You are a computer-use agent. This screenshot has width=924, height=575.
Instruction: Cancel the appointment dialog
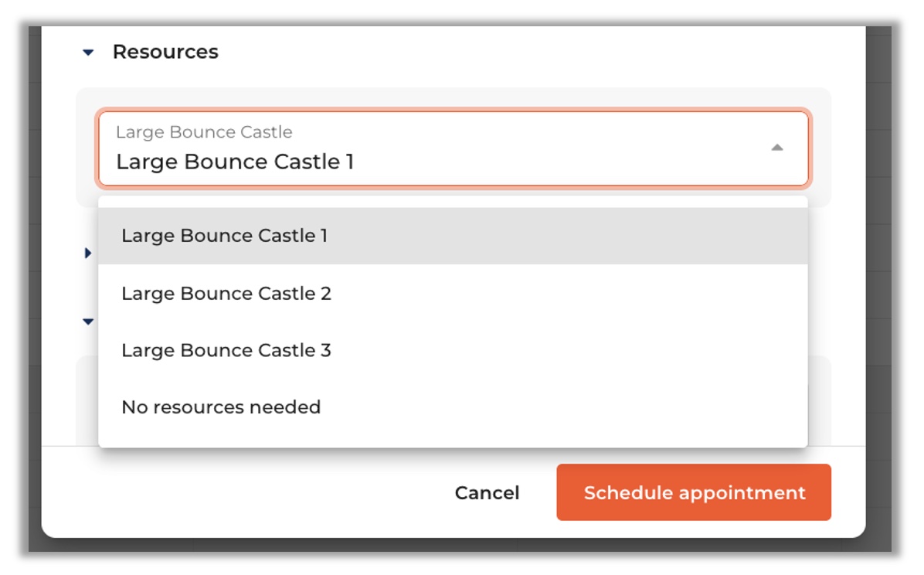[487, 493]
